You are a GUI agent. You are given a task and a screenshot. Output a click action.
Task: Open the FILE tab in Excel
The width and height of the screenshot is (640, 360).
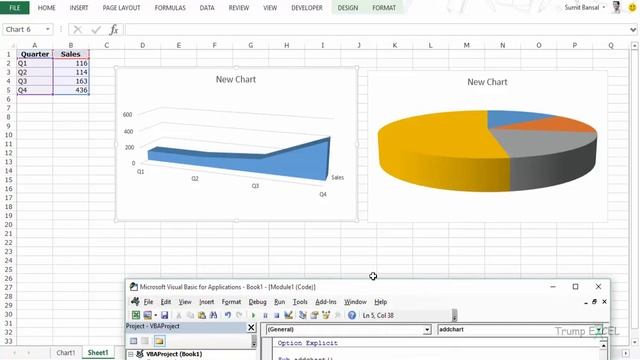click(x=15, y=8)
